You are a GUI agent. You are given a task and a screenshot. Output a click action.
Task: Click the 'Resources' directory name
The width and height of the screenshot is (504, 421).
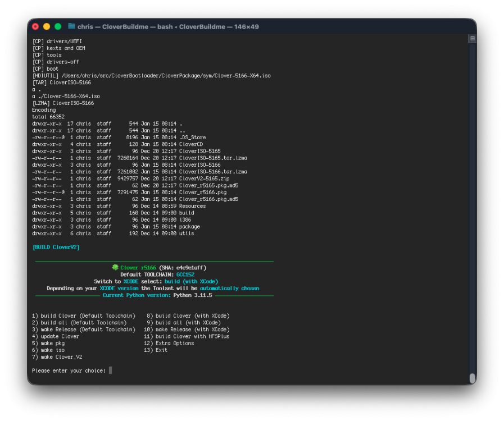192,206
